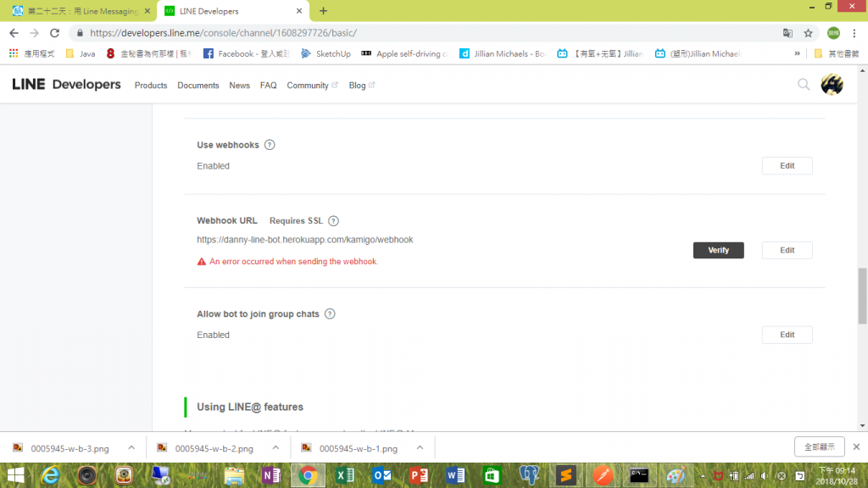The height and width of the screenshot is (488, 868).
Task: Open pgAdmin elephant icon on taskbar
Action: (x=529, y=475)
